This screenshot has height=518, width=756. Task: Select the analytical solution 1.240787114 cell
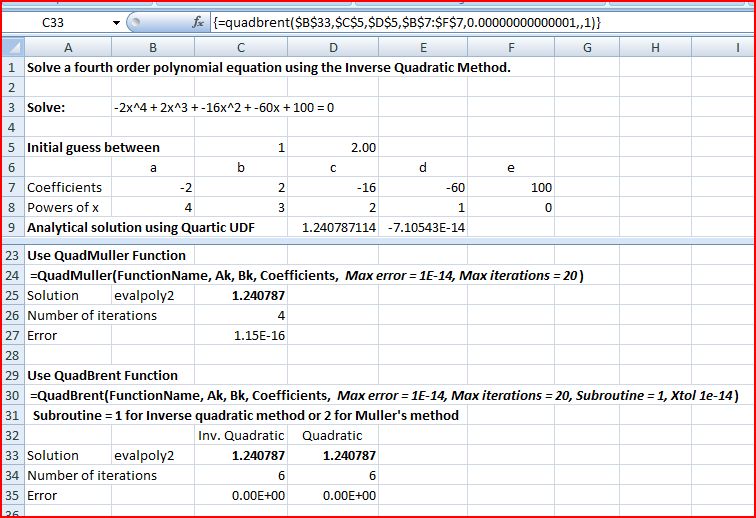[333, 227]
